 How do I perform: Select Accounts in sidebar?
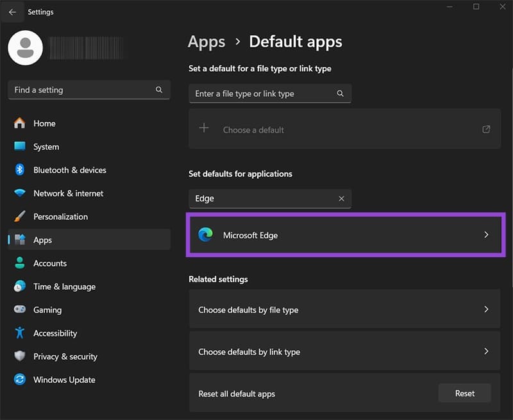click(89, 263)
